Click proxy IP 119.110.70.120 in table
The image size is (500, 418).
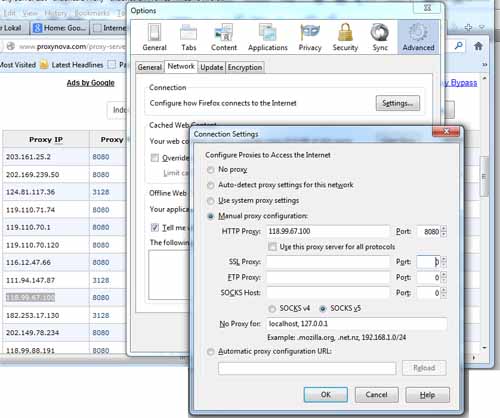[x=32, y=245]
